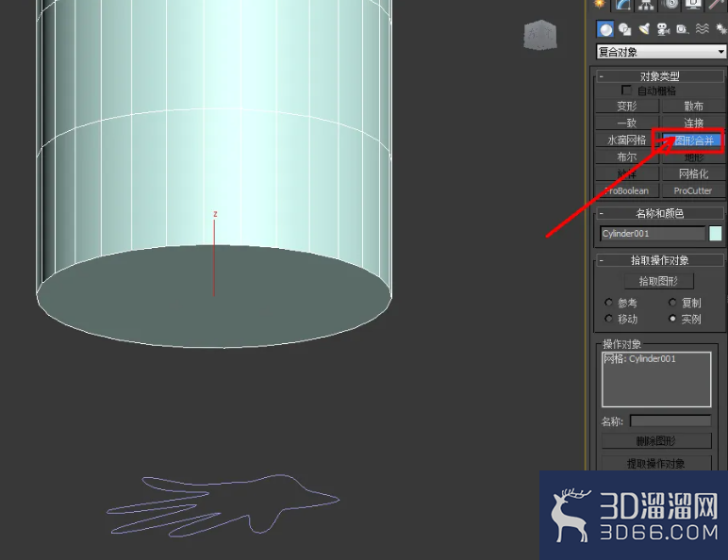This screenshot has height=560, width=728.
Task: Click the ProBoolean button
Action: 627,190
